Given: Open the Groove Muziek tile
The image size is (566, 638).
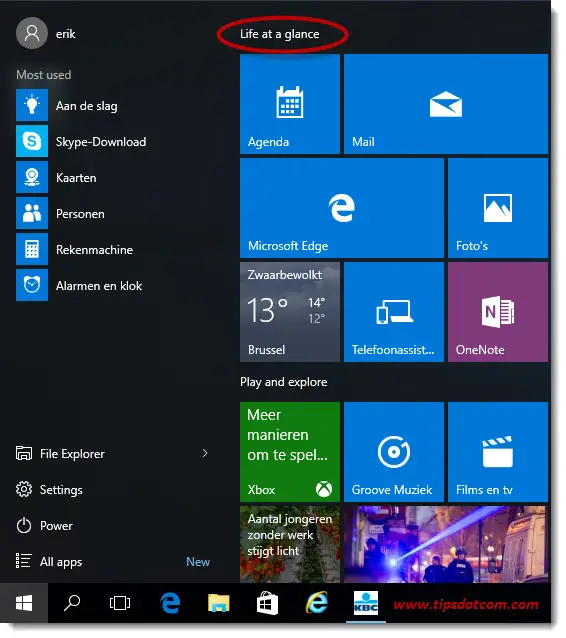Looking at the screenshot, I should click(394, 452).
